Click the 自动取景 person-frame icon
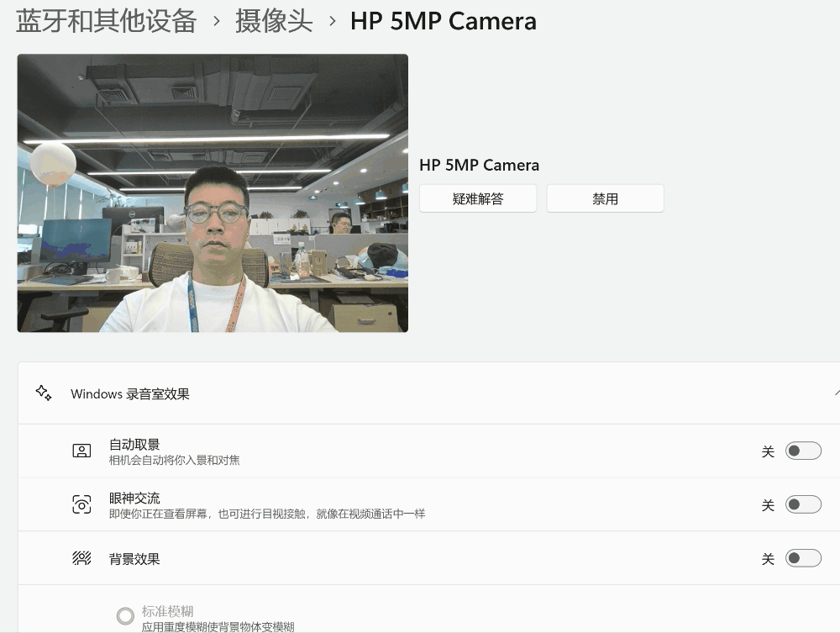Screen dimensions: 840x633 click(81, 451)
